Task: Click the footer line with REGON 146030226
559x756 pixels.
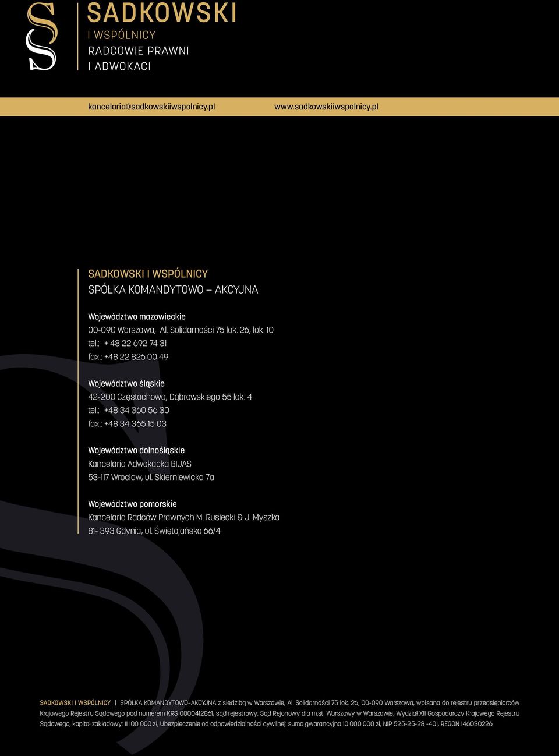Action: point(266,724)
